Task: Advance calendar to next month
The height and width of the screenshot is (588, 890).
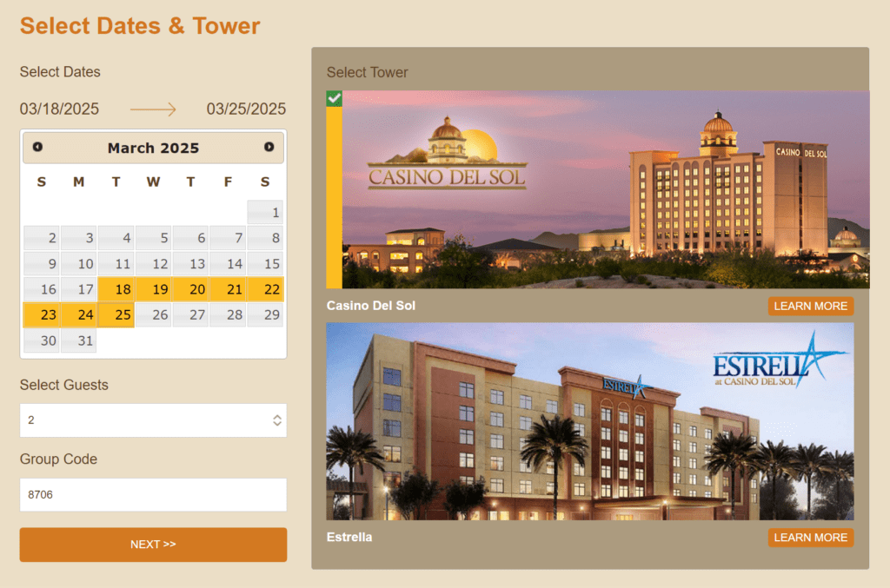Action: [269, 148]
